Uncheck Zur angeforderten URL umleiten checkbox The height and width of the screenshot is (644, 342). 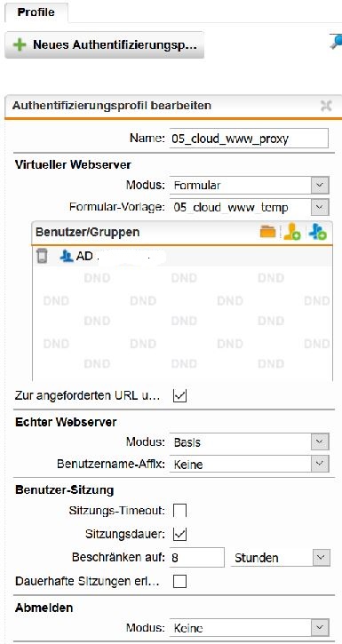pos(179,396)
